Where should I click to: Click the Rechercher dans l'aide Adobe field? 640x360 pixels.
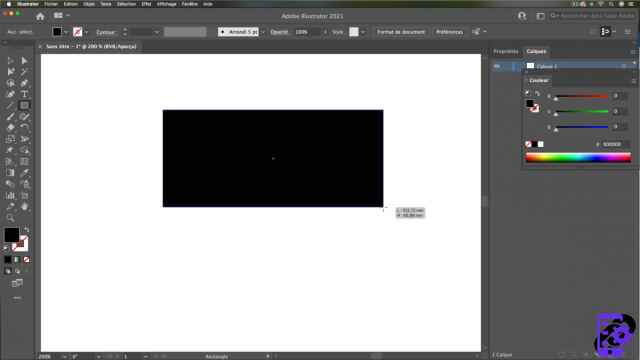click(x=593, y=16)
